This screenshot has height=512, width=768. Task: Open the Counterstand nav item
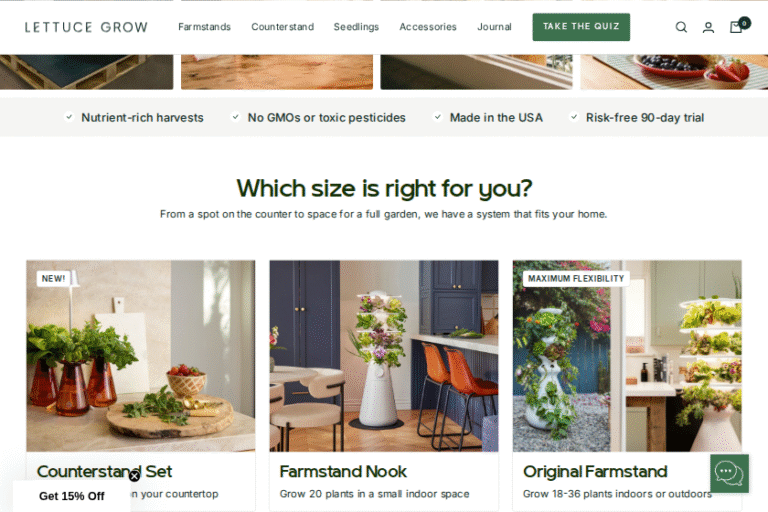(283, 27)
